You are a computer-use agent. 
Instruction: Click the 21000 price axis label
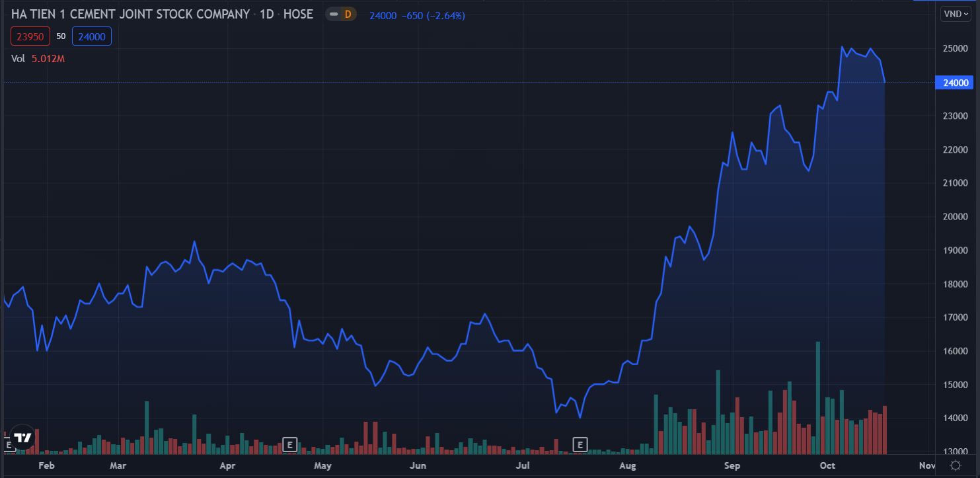tap(956, 183)
